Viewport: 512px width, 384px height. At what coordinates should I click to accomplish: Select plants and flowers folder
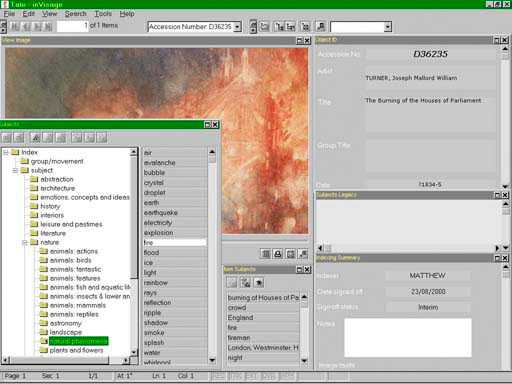click(76, 350)
